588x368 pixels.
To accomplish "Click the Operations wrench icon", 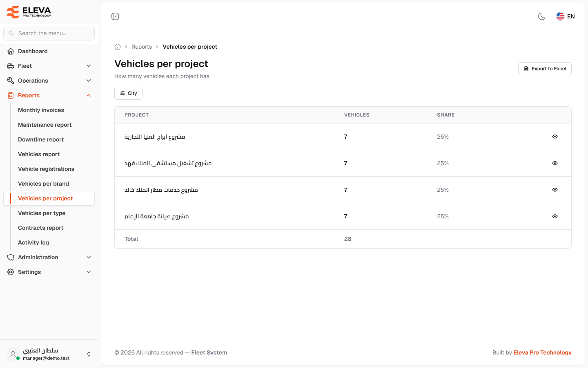I will (x=11, y=81).
